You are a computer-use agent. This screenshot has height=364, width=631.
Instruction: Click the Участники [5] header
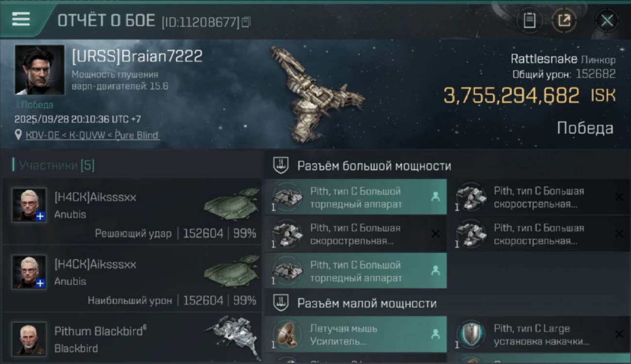pos(57,165)
